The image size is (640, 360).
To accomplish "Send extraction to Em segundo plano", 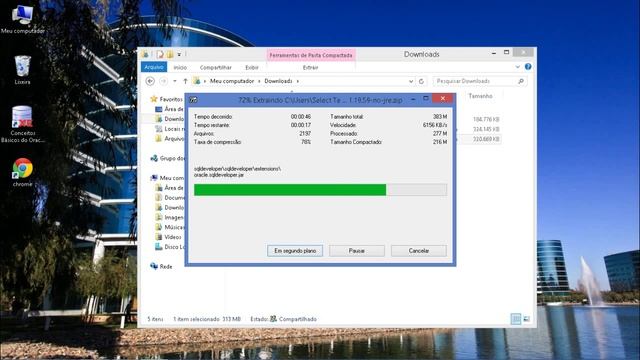I will 295,251.
